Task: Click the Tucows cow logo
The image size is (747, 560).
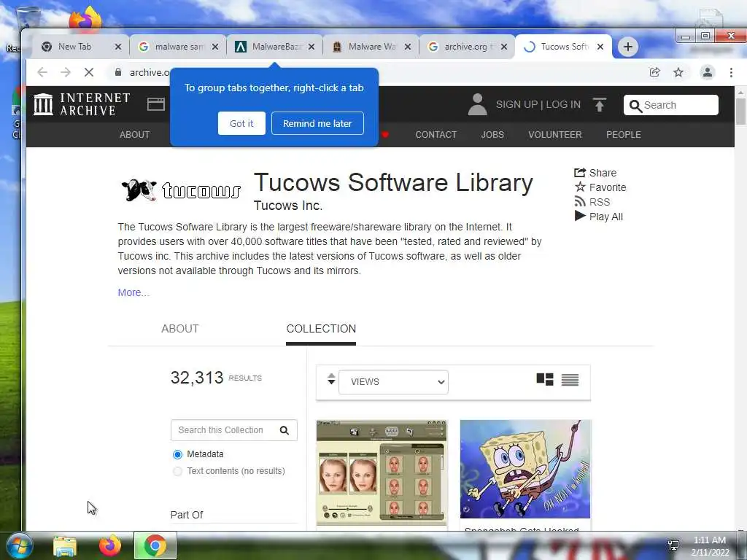Action: [x=181, y=190]
